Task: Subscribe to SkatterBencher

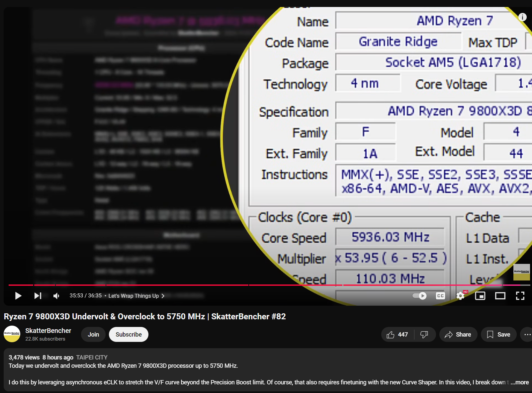Action: click(129, 335)
